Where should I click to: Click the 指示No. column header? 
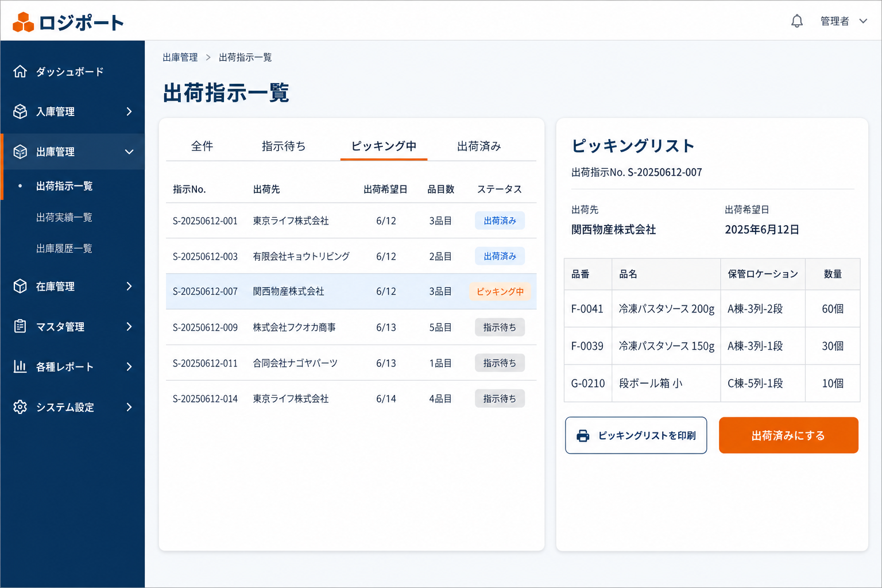pos(189,189)
